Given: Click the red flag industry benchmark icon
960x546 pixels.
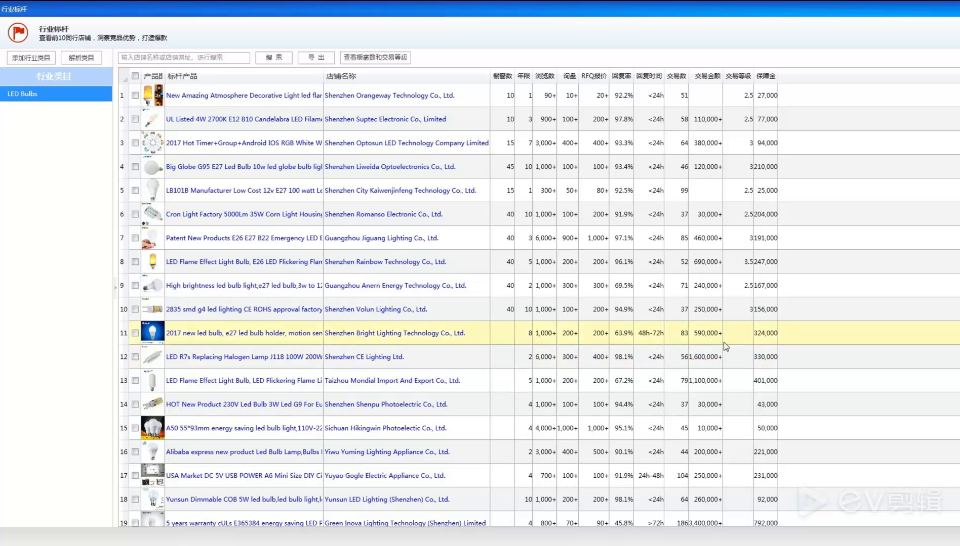Looking at the screenshot, I should [18, 32].
